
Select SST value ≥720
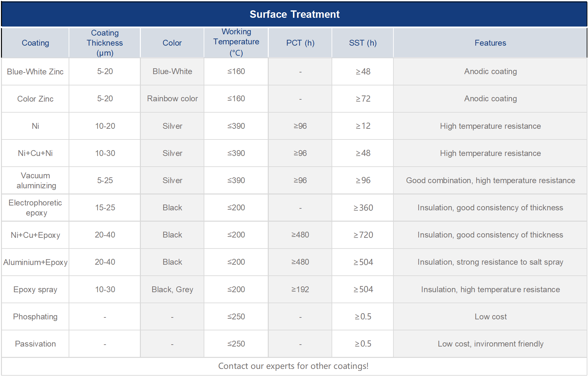363,235
